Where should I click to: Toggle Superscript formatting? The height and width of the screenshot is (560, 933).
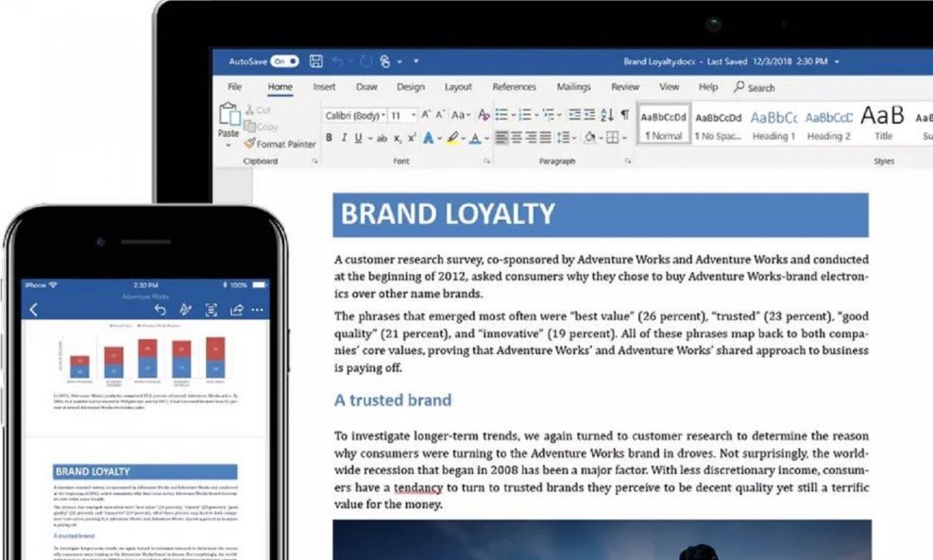(411, 138)
